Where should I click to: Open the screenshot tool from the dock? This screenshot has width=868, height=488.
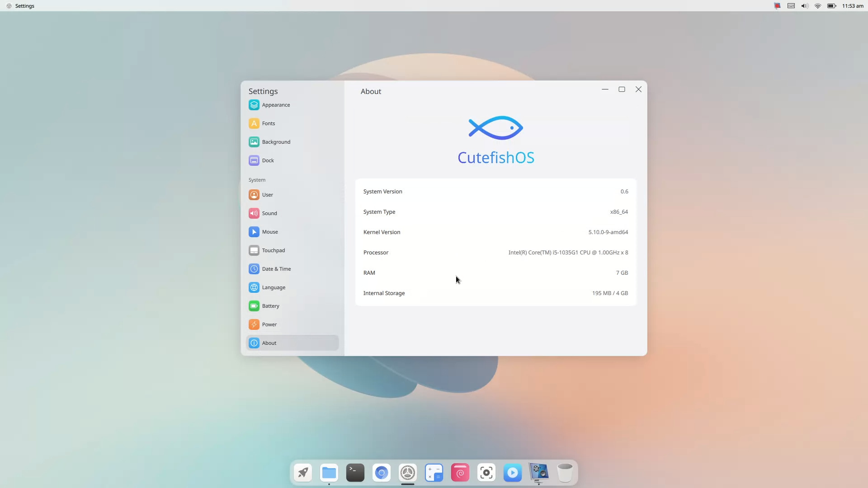486,473
